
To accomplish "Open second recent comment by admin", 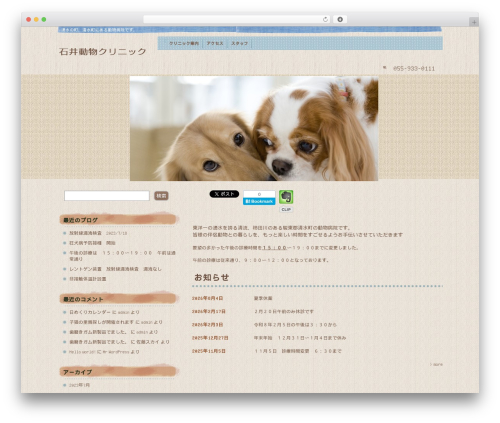I will click(x=116, y=322).
